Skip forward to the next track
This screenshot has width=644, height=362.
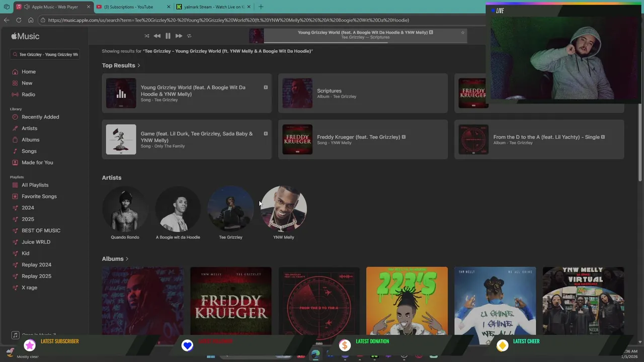tap(179, 36)
